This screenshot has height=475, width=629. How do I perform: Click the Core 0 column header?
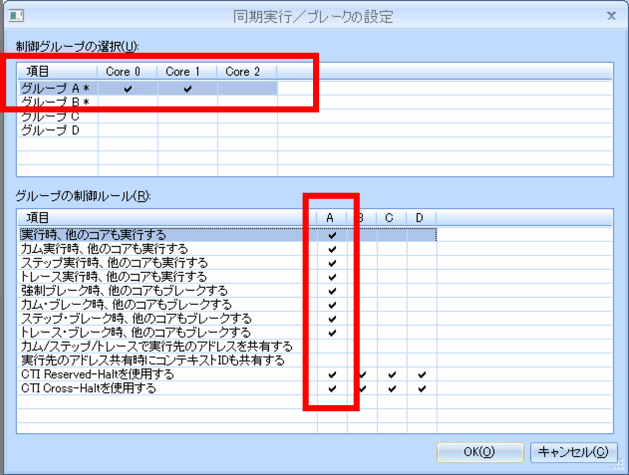(x=127, y=72)
